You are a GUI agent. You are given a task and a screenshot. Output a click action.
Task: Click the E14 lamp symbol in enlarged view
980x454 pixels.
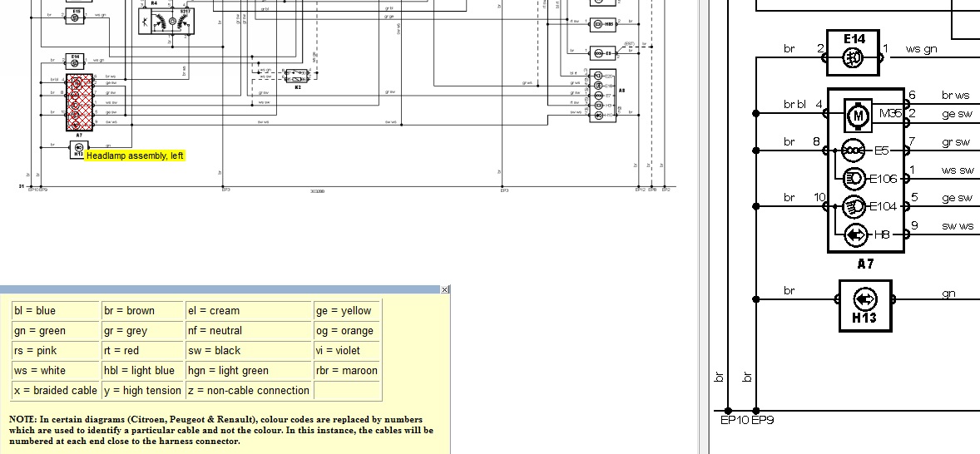(x=854, y=57)
